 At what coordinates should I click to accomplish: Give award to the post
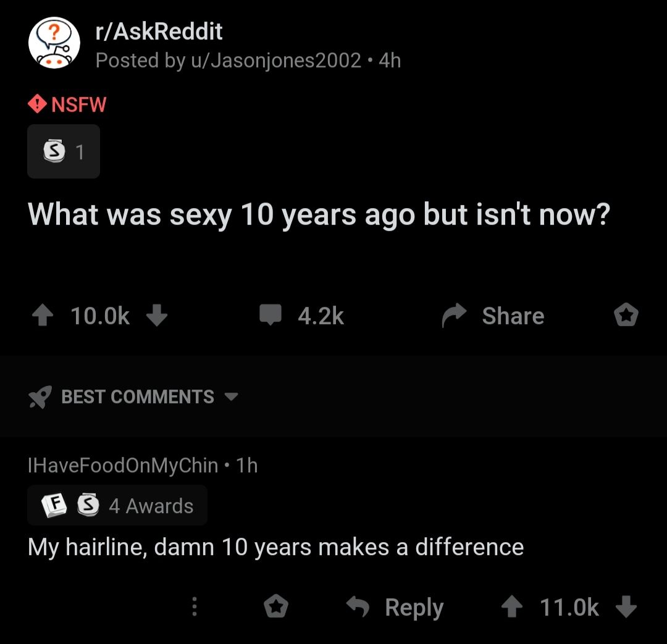pyautogui.click(x=626, y=316)
